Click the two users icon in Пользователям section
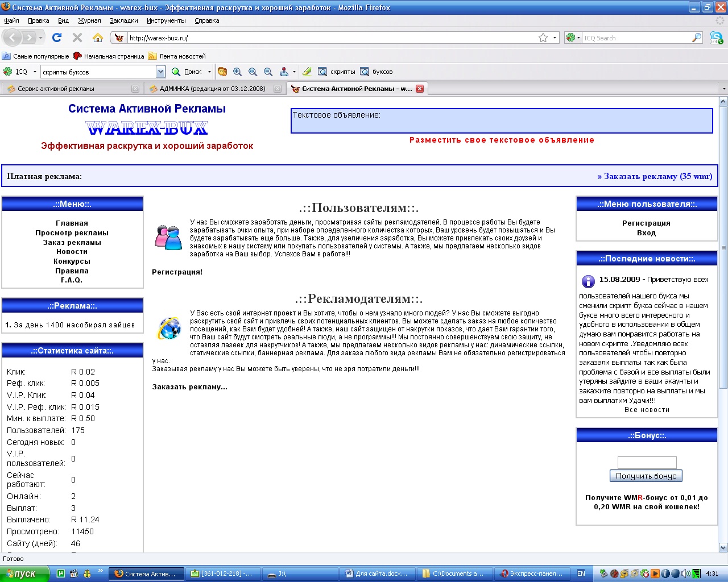 pos(168,237)
